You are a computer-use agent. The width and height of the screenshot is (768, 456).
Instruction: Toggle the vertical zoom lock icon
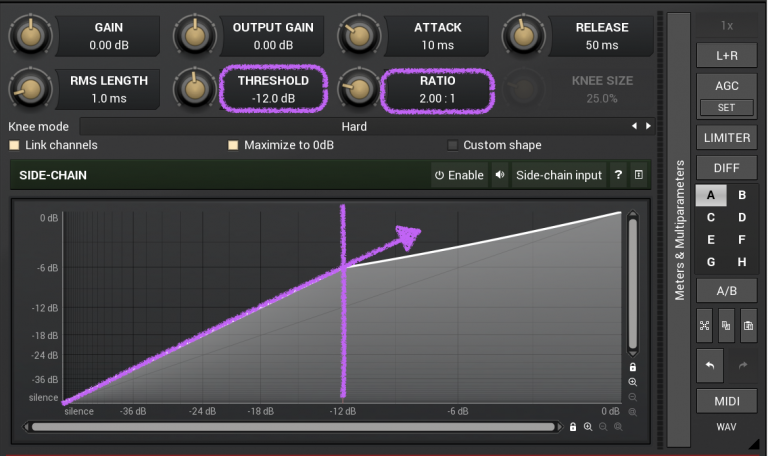pos(633,367)
